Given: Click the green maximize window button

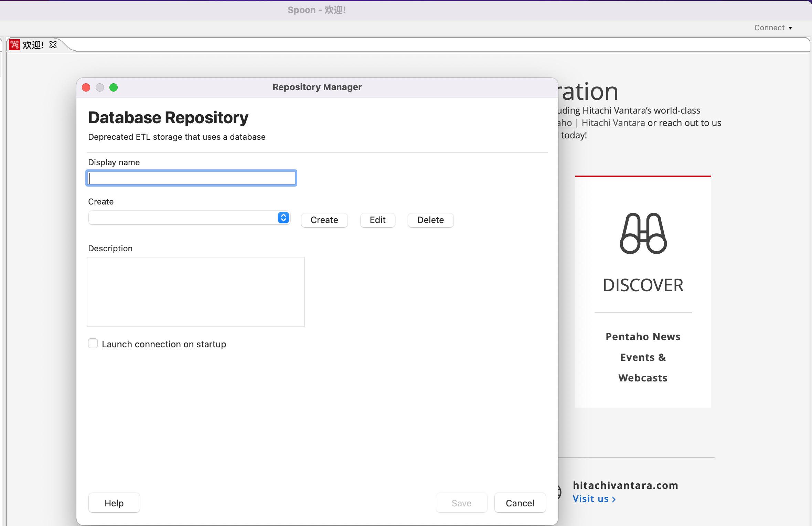Looking at the screenshot, I should point(114,87).
